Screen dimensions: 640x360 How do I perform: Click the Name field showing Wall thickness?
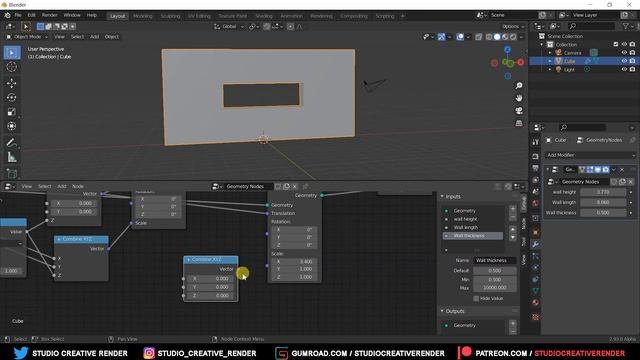tap(494, 260)
